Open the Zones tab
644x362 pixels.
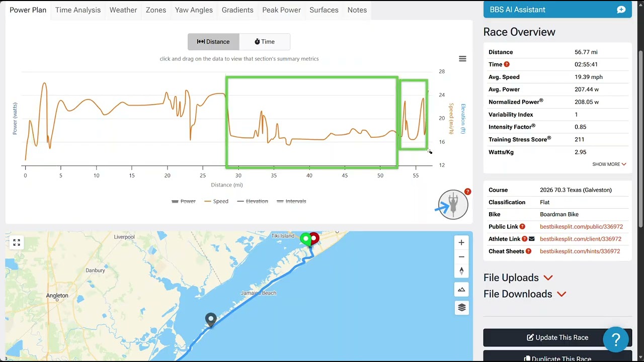point(156,10)
